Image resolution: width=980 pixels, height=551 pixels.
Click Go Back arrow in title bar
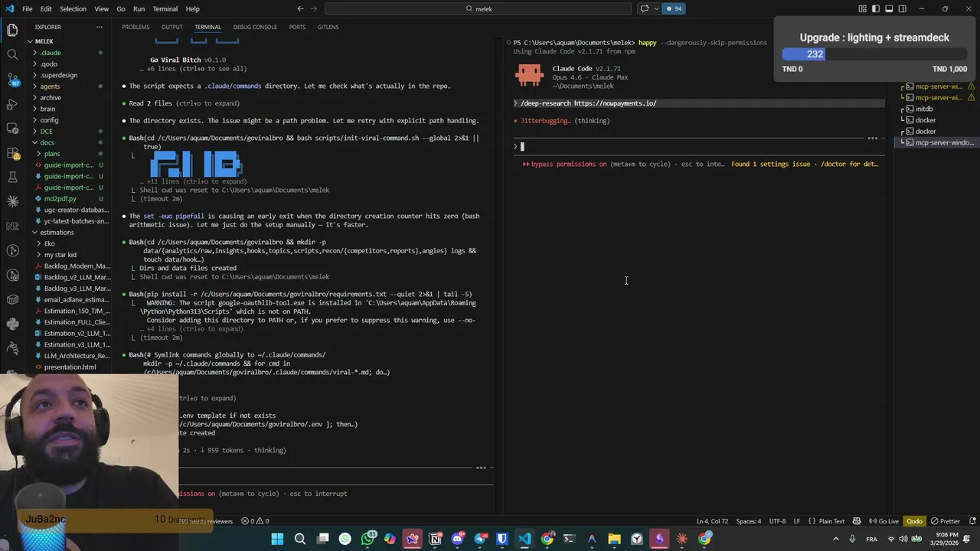point(300,8)
